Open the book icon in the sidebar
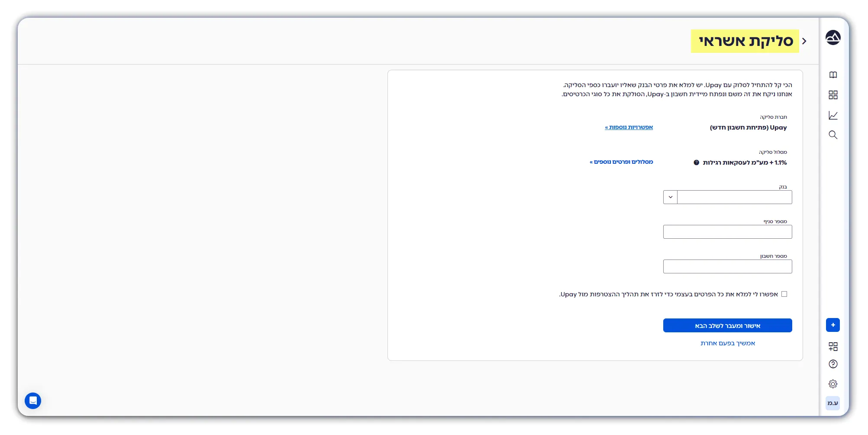The width and height of the screenshot is (868, 435). (833, 75)
